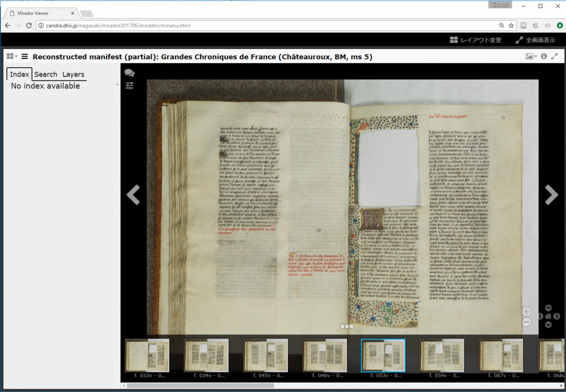Open the annotations speech bubble icon

click(129, 73)
